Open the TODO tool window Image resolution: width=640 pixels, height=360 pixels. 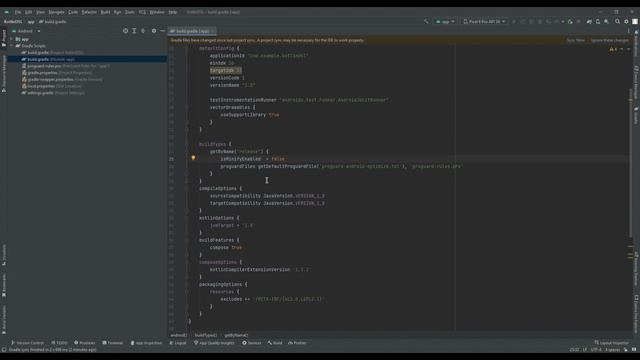click(60, 343)
